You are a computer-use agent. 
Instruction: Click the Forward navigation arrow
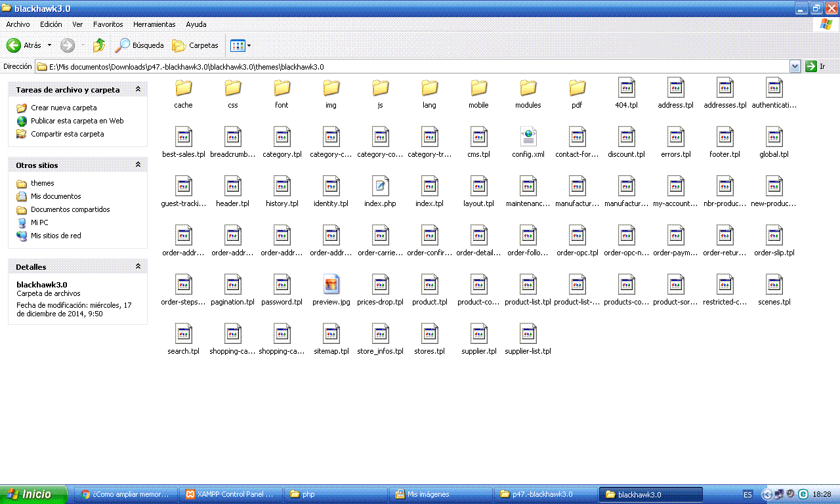click(68, 45)
